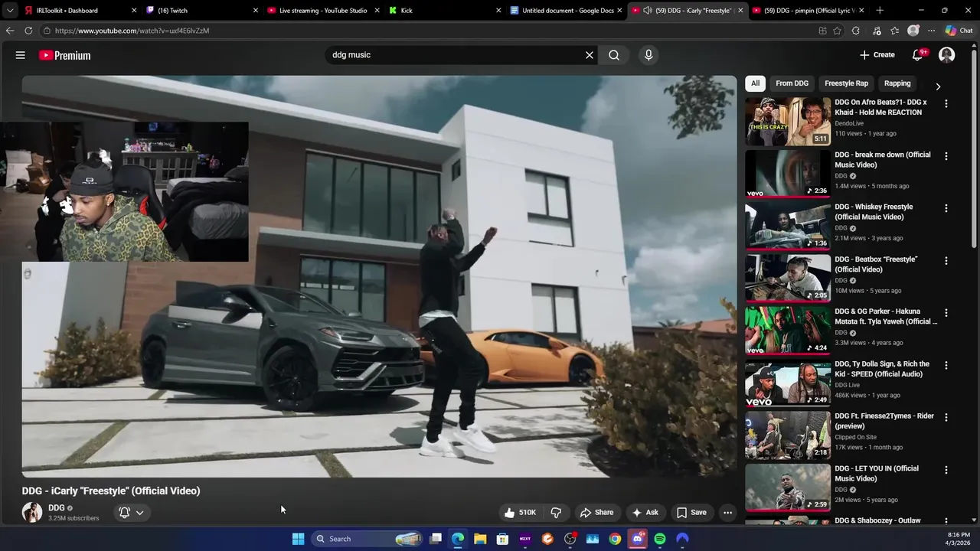Start voice search with microphone icon
The image size is (980, 551).
pyautogui.click(x=648, y=55)
